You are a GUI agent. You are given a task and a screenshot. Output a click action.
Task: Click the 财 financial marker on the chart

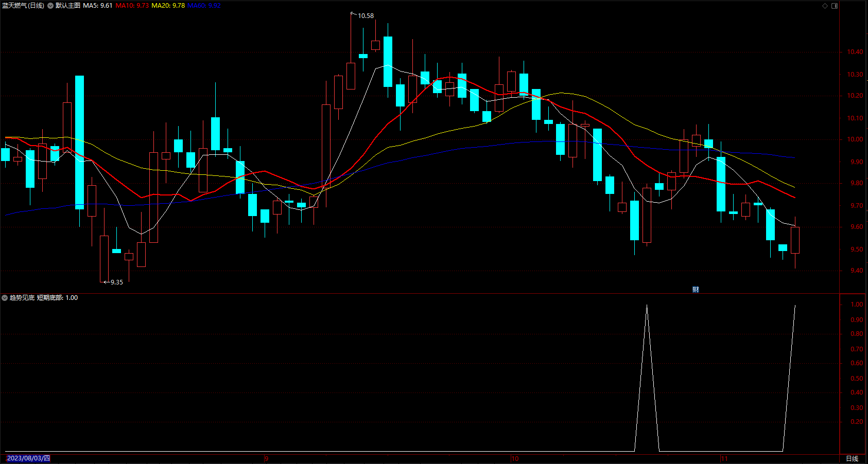tap(696, 290)
